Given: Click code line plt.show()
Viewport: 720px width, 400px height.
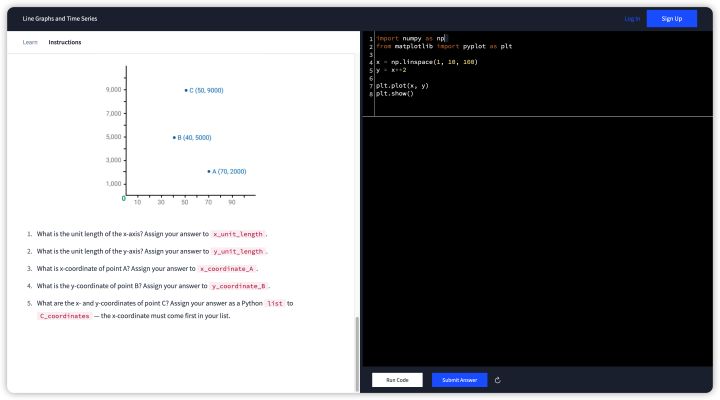Looking at the screenshot, I should [x=394, y=94].
